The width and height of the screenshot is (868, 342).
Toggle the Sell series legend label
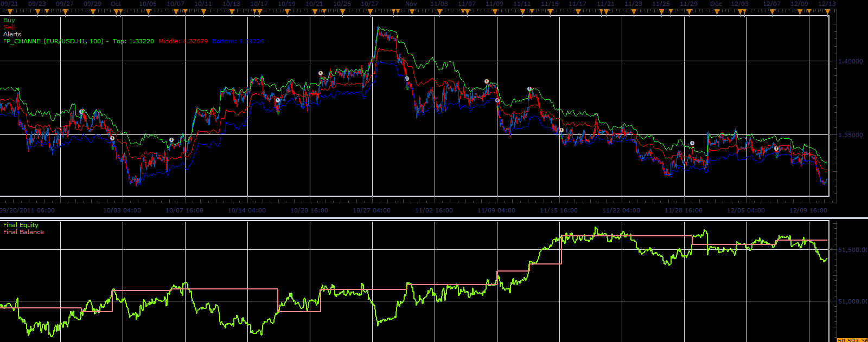coord(9,27)
